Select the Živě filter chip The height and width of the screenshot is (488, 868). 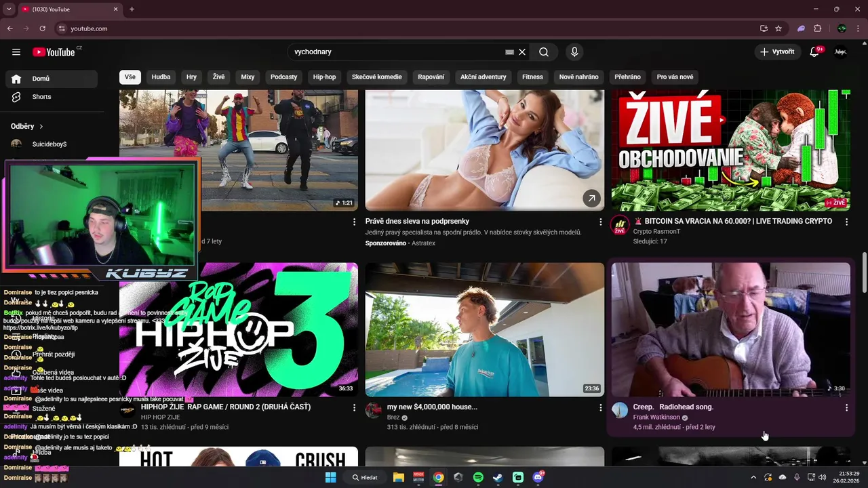click(x=218, y=77)
